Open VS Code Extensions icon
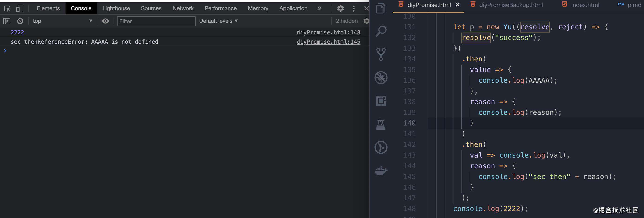Screen dimensions: 644x218 pyautogui.click(x=381, y=101)
